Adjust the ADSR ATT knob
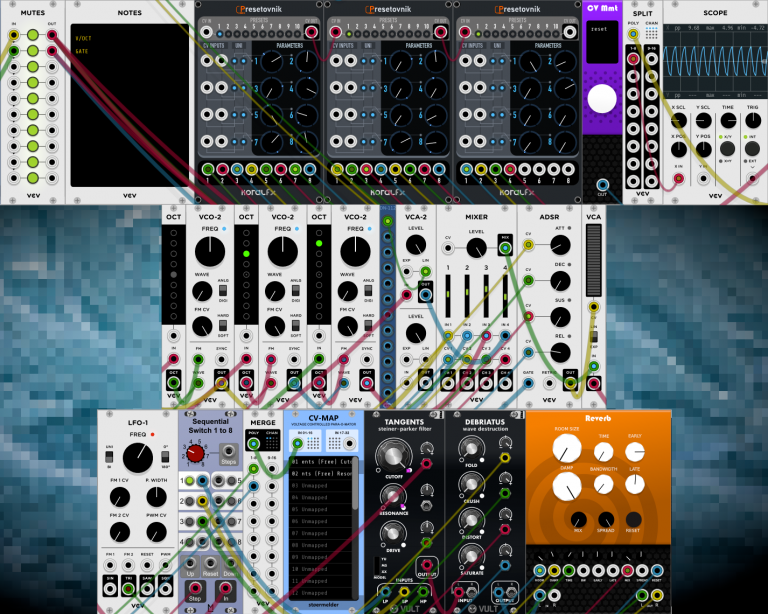This screenshot has width=768, height=614. click(x=560, y=245)
